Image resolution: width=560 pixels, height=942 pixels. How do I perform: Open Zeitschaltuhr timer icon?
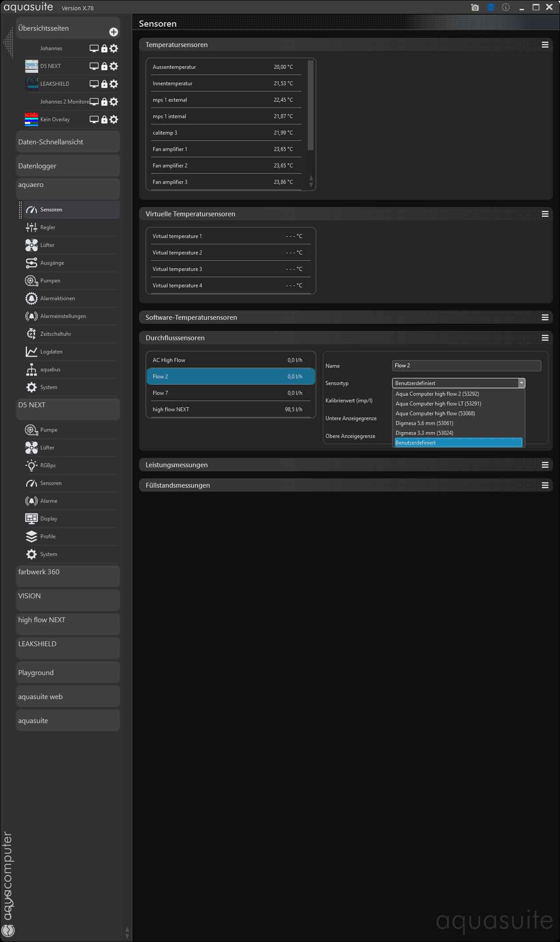pos(32,334)
